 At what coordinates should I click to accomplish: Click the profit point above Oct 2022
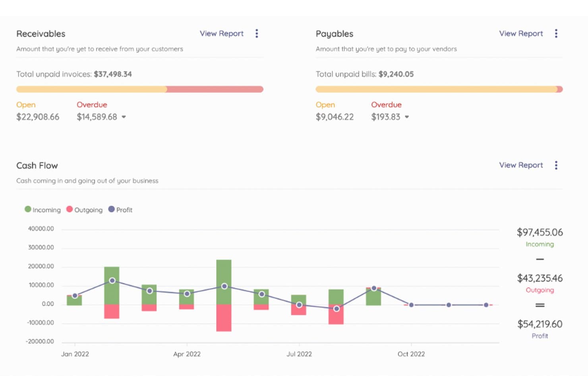pyautogui.click(x=411, y=305)
